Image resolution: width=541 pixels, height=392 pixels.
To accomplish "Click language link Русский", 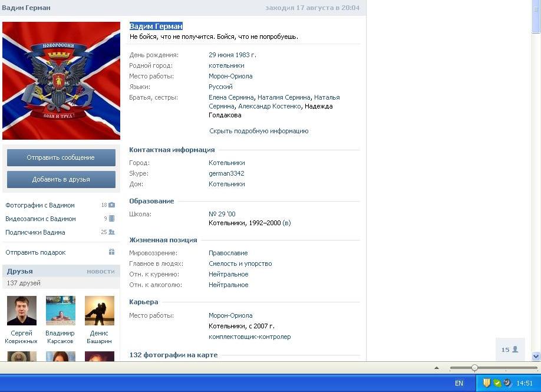I will coord(220,87).
